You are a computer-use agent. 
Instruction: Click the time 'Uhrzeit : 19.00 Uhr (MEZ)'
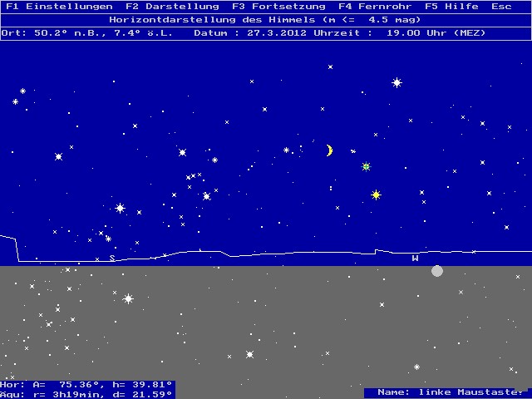click(x=400, y=33)
